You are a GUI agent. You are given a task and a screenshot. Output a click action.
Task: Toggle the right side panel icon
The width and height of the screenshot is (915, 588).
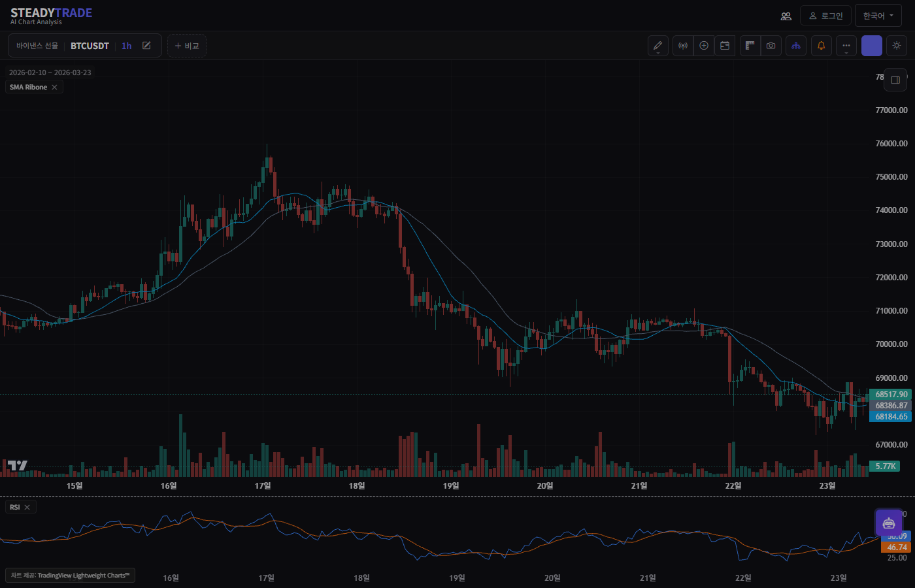click(x=895, y=80)
